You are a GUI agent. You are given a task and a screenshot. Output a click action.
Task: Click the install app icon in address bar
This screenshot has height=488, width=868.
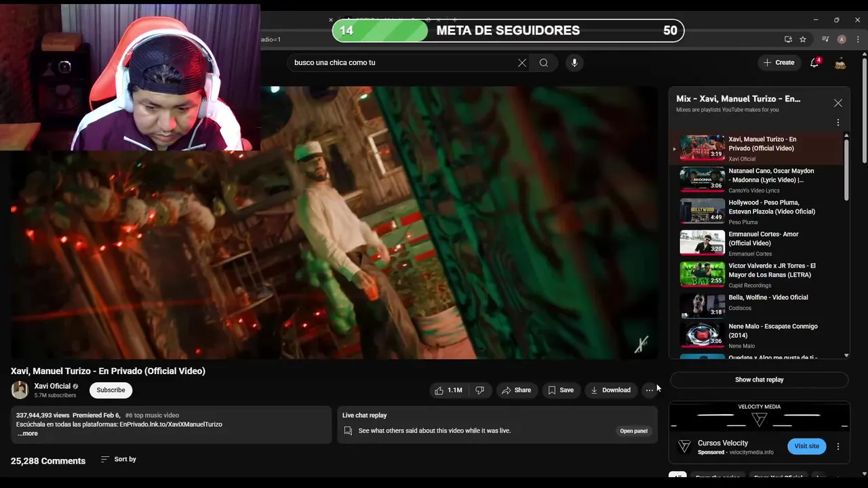[x=788, y=39]
